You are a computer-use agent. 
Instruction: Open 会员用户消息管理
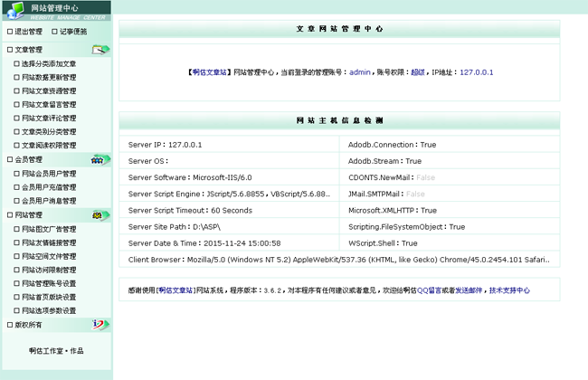tap(49, 201)
